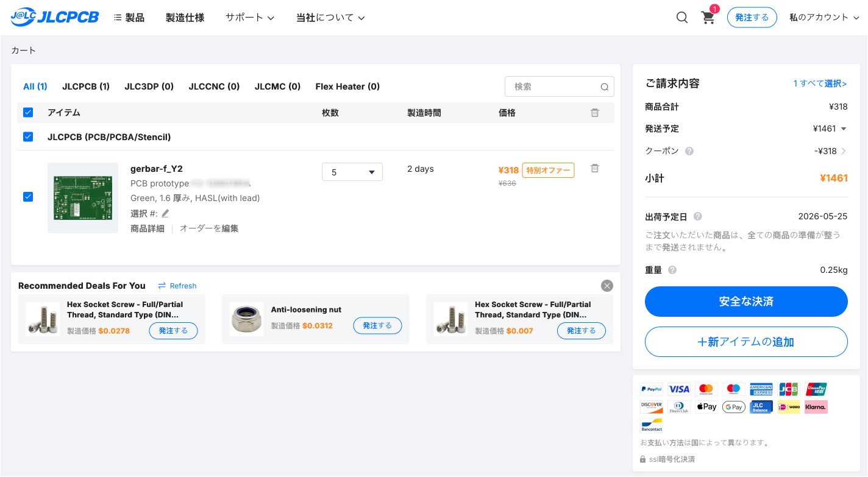Select JLCPCB (1) tab
The height and width of the screenshot is (477, 868).
coord(86,87)
